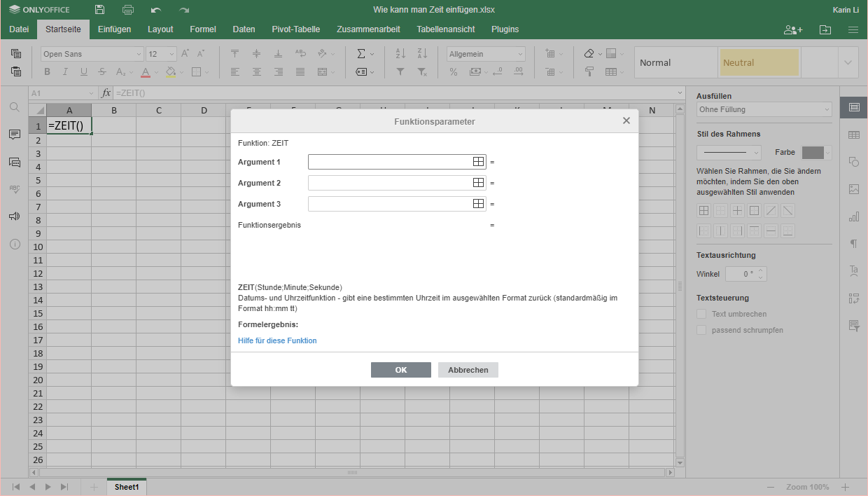
Task: Switch to the Formel tab
Action: pyautogui.click(x=203, y=29)
